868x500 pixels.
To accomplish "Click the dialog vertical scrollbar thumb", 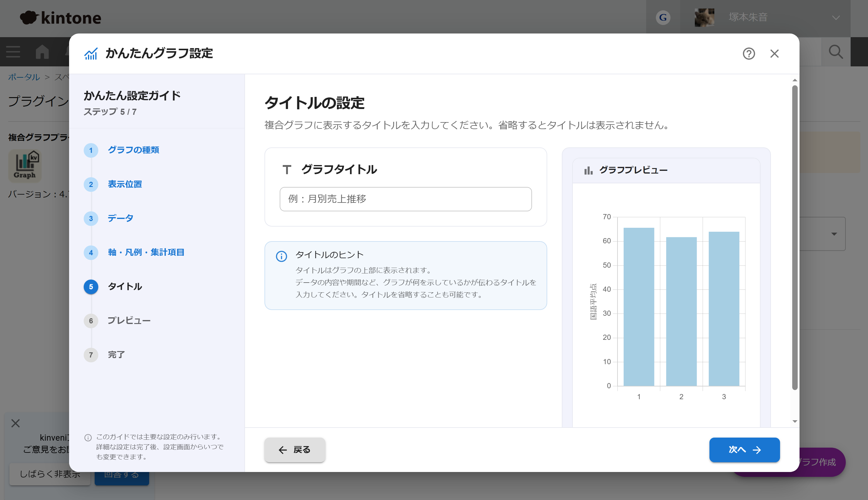I will (x=795, y=238).
